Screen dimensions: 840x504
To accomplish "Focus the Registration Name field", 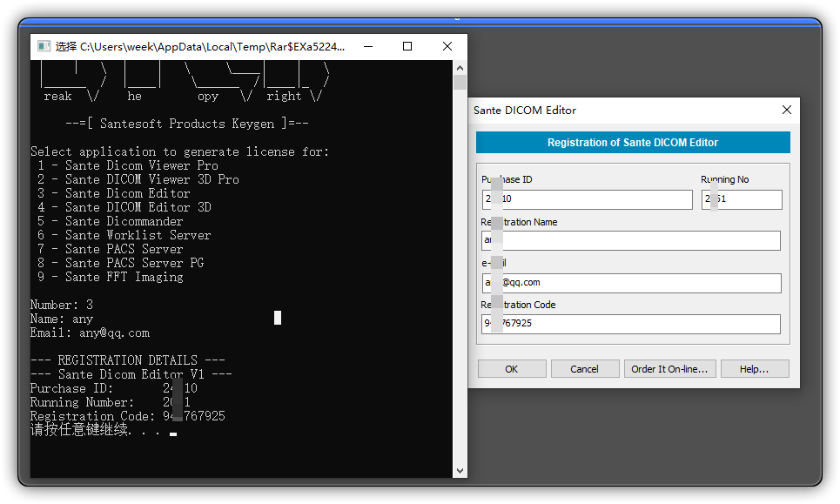I will pyautogui.click(x=630, y=240).
